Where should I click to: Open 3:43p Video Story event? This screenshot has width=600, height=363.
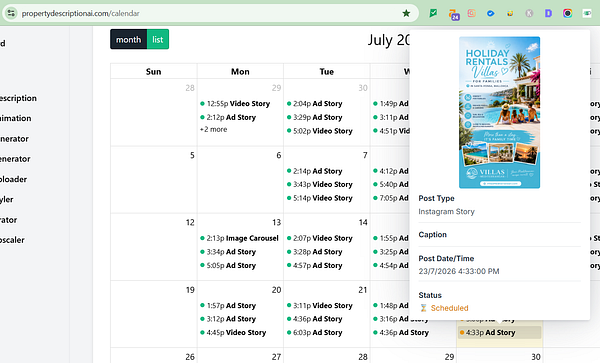tap(320, 184)
